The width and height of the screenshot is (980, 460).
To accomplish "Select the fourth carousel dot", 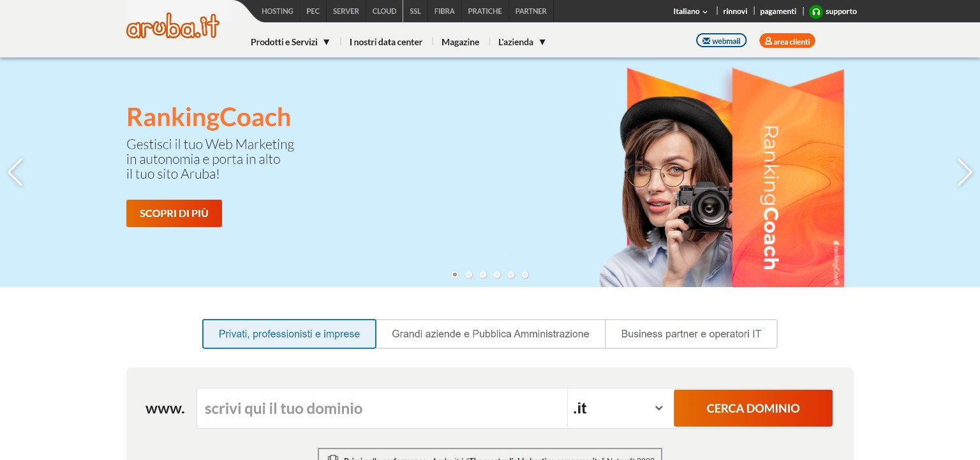I will pyautogui.click(x=497, y=274).
